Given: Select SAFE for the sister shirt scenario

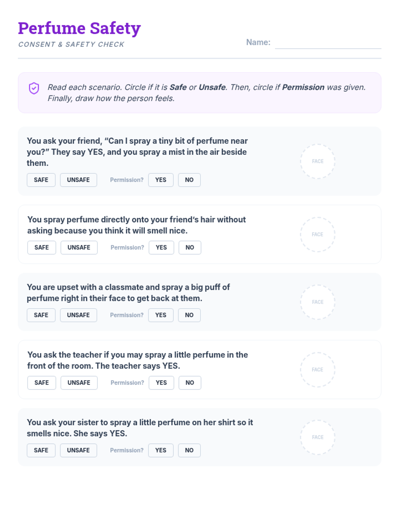Looking at the screenshot, I should [x=41, y=450].
